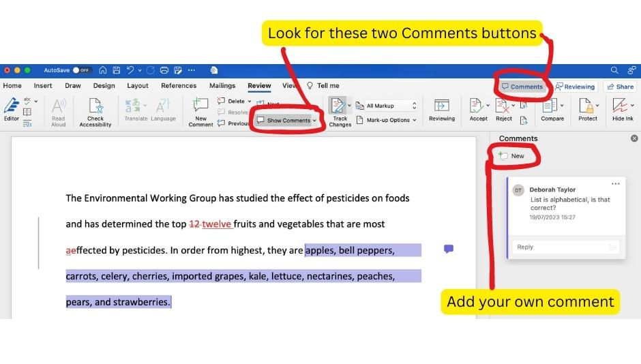Screen dimensions: 641x364
Task: Open the more options ellipsis in title bar
Action: click(192, 70)
